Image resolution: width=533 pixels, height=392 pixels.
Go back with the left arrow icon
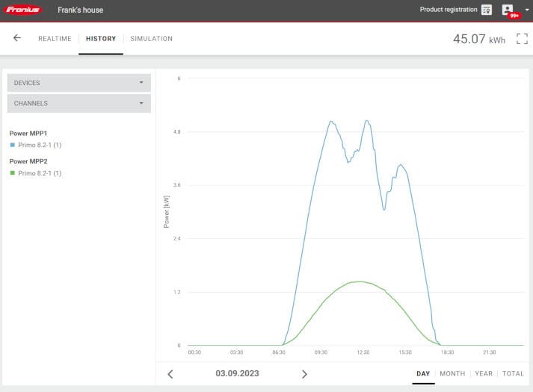pyautogui.click(x=17, y=38)
